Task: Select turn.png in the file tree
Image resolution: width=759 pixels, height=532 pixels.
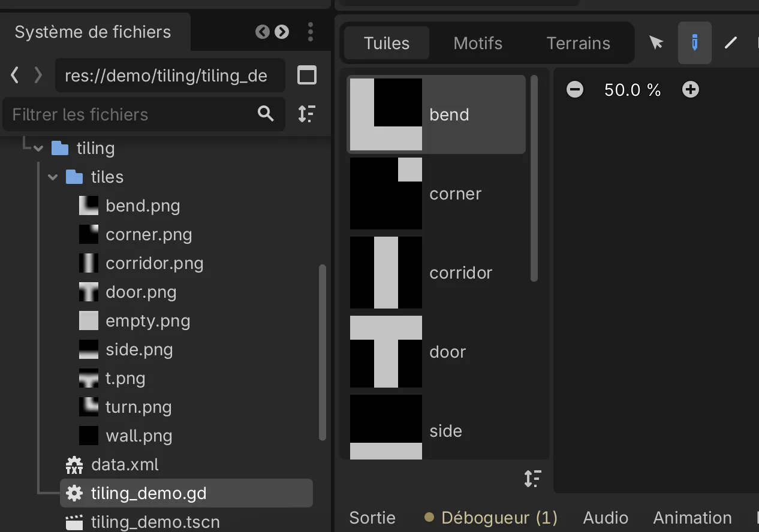Action: pyautogui.click(x=138, y=407)
